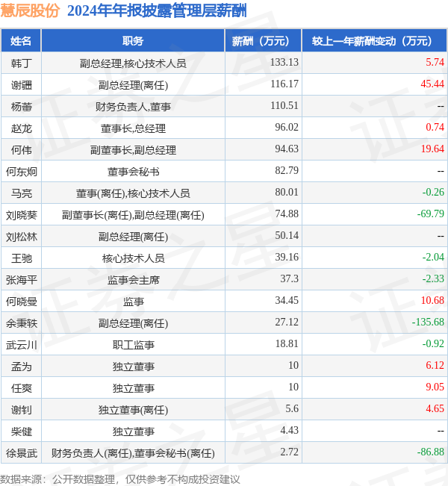Click the salary value 80.01
This screenshot has width=448, height=486.
click(x=287, y=192)
